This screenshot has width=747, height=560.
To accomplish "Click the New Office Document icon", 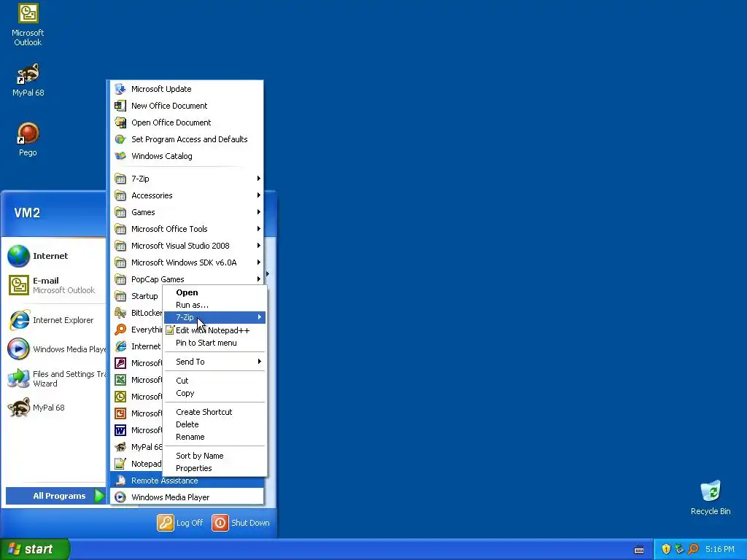I will coord(120,105).
